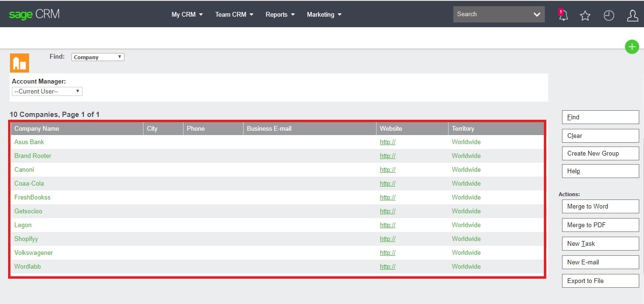644x304 pixels.
Task: Sort by Company Name column header
Action: click(x=37, y=128)
